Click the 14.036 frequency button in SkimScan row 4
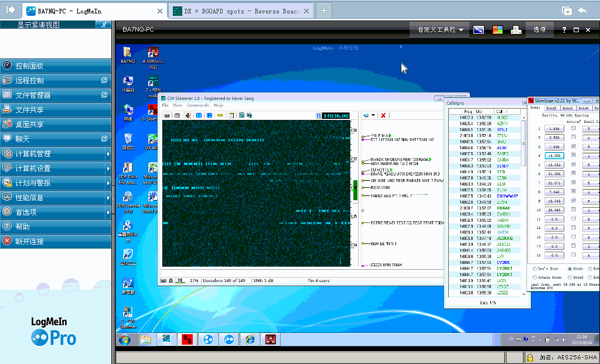This screenshot has height=364, width=600. pyautogui.click(x=554, y=156)
